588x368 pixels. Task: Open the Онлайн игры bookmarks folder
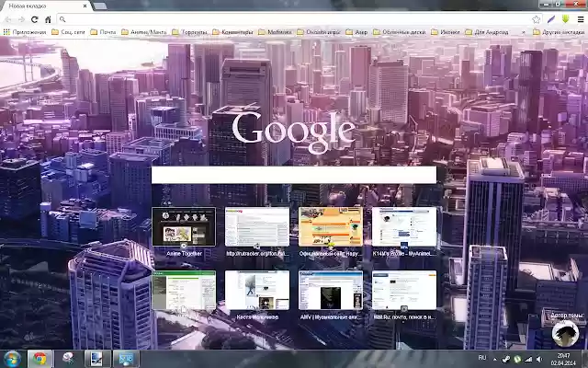click(x=319, y=32)
